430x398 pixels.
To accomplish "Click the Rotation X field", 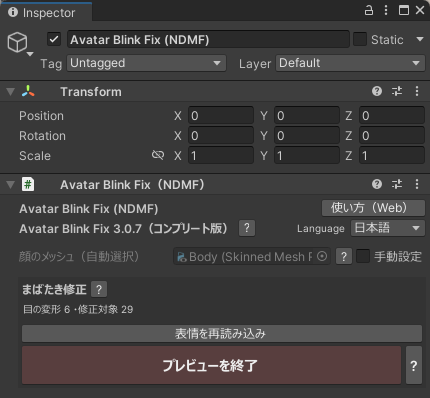I will [221, 136].
